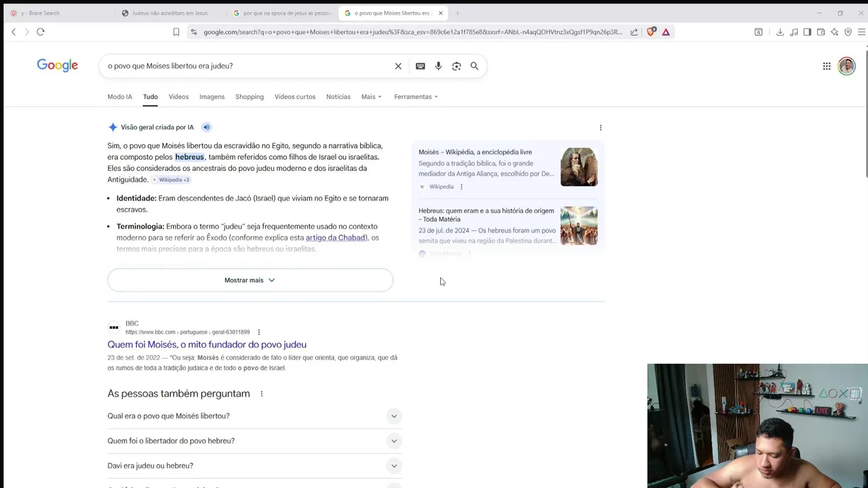
Task: Listen to AI overview with speaker icon
Action: pos(206,127)
